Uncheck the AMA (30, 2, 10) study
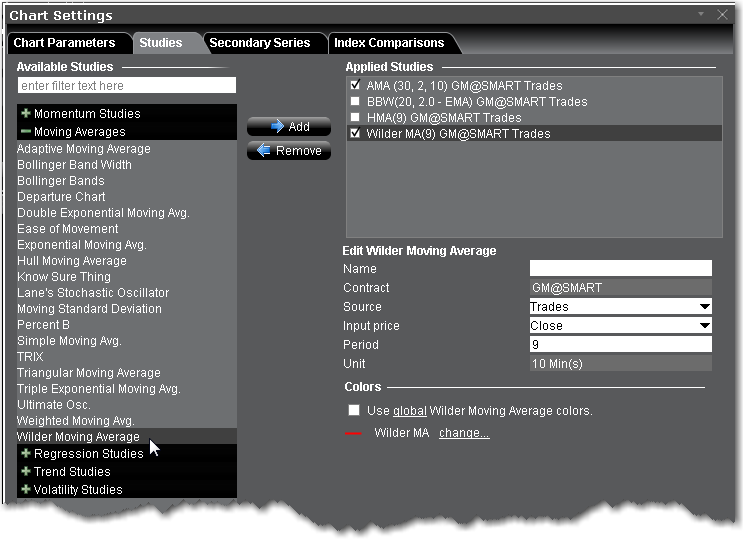Image resolution: width=743 pixels, height=545 pixels. (x=355, y=86)
